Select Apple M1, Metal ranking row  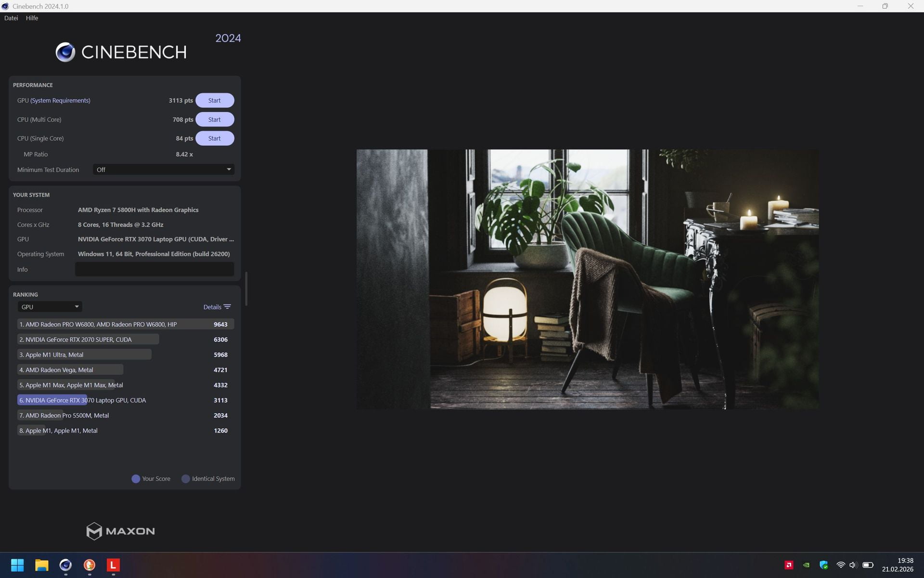(x=126, y=431)
